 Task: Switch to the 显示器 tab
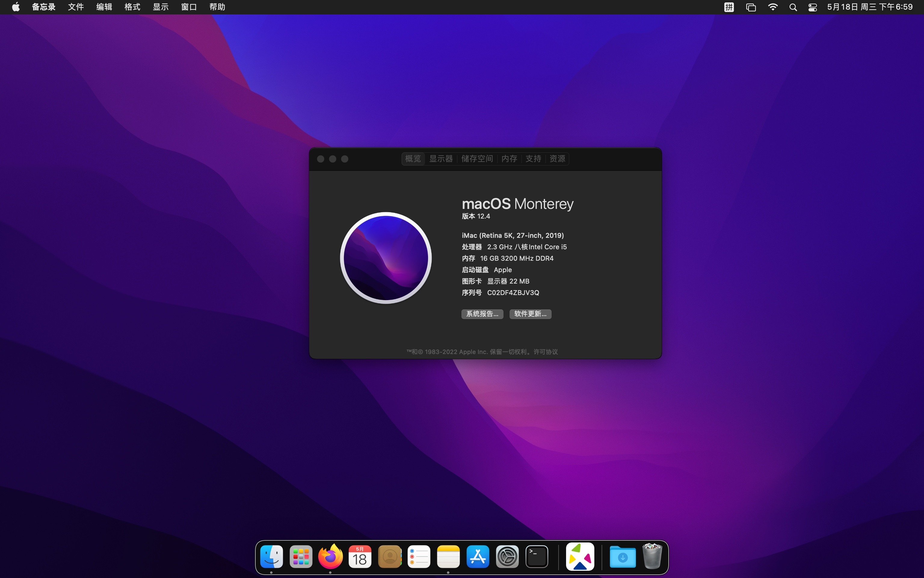tap(441, 159)
